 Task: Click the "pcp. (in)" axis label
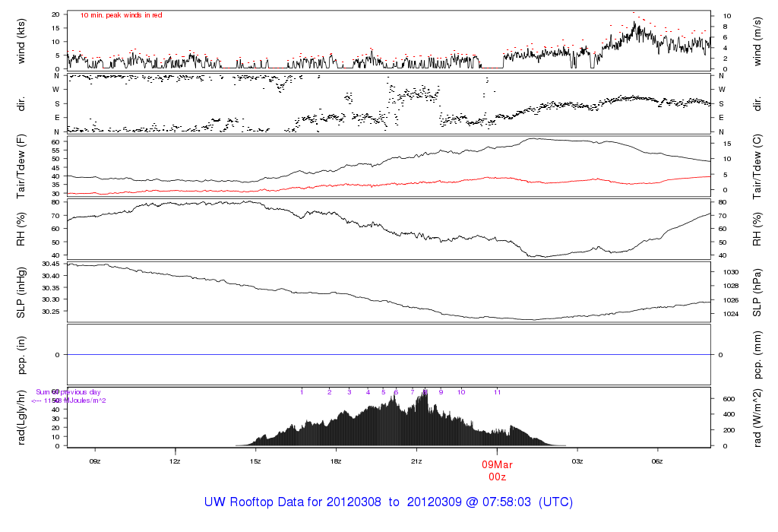coord(21,356)
